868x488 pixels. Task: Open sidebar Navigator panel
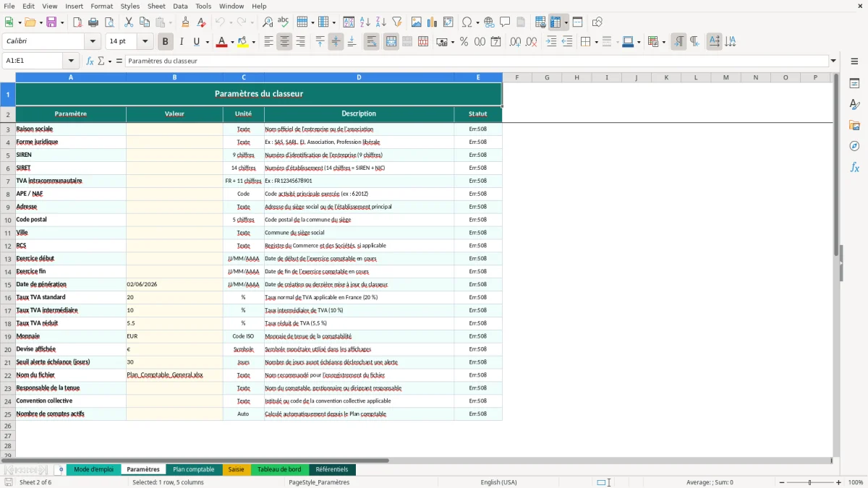[854, 146]
